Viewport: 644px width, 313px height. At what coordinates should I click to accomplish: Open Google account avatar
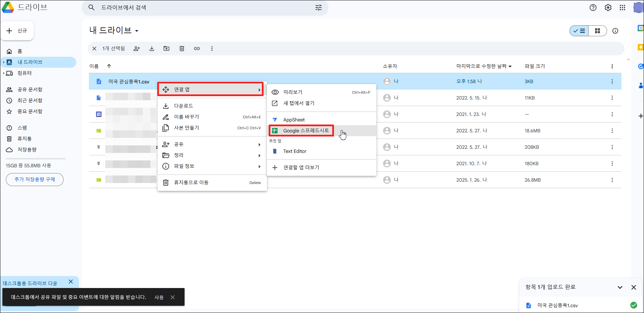[x=639, y=8]
